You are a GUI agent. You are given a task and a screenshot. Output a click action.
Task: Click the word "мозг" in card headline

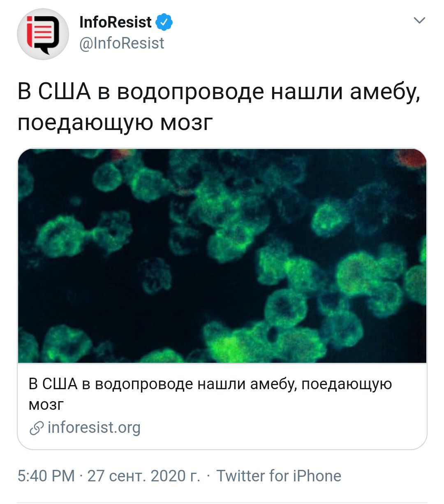[x=46, y=404]
